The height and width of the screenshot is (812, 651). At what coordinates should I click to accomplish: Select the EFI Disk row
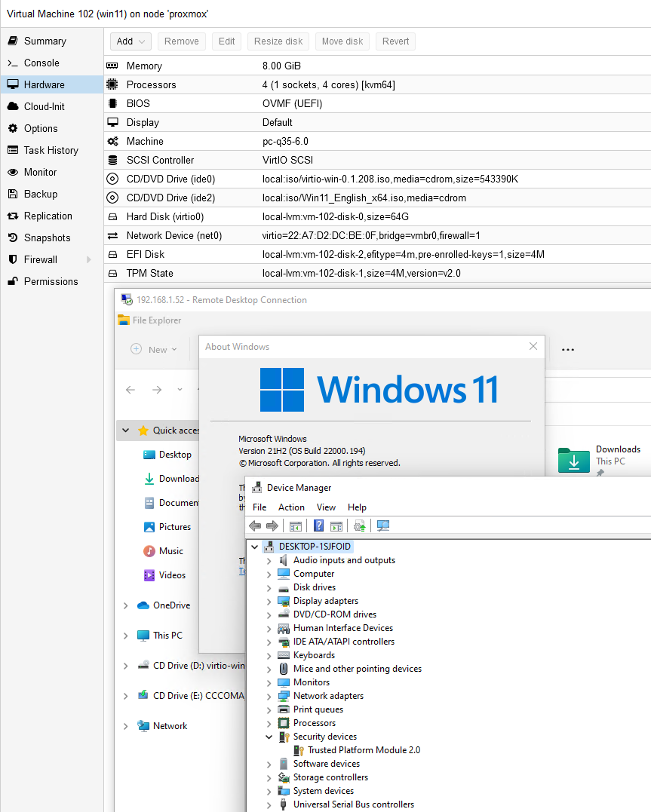tap(377, 254)
